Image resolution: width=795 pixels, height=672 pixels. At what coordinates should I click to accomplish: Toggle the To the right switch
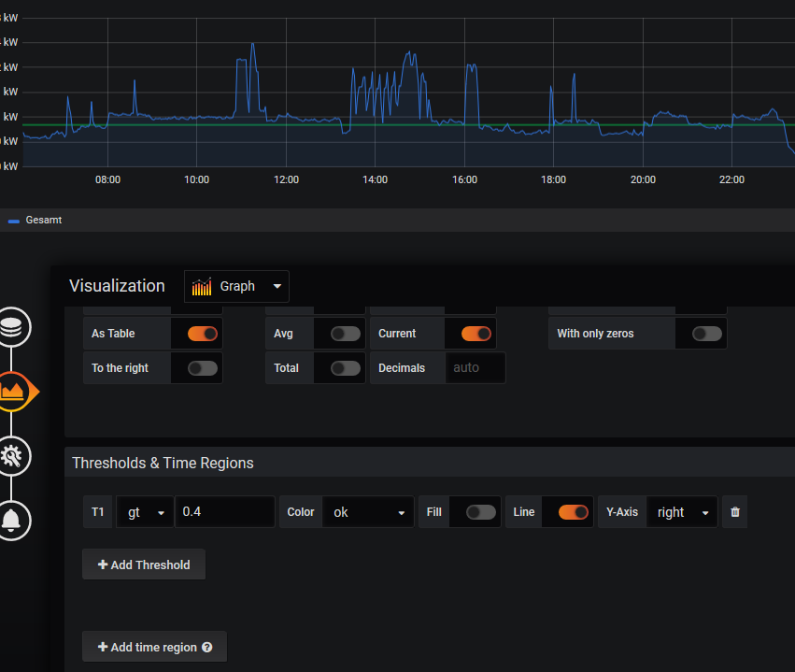[x=203, y=368]
